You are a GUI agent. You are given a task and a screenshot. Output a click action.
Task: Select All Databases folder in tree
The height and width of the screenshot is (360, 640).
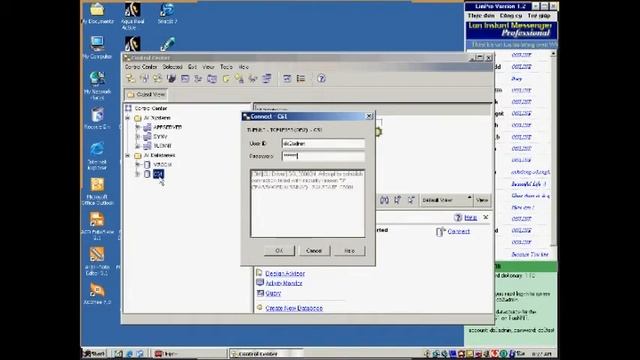[x=159, y=155]
